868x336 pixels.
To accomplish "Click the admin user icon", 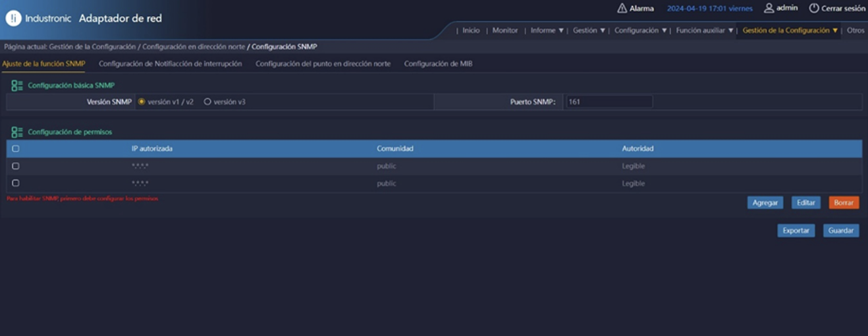I will 769,9.
